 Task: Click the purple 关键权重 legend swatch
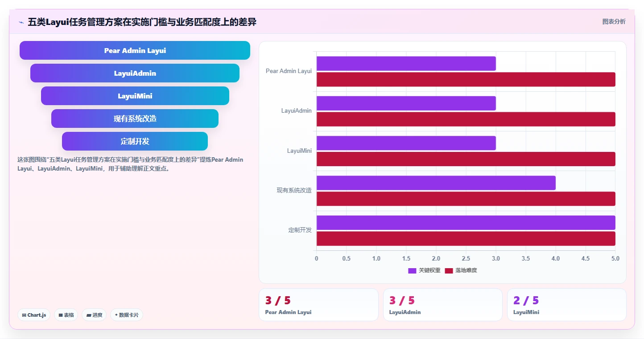tap(412, 270)
